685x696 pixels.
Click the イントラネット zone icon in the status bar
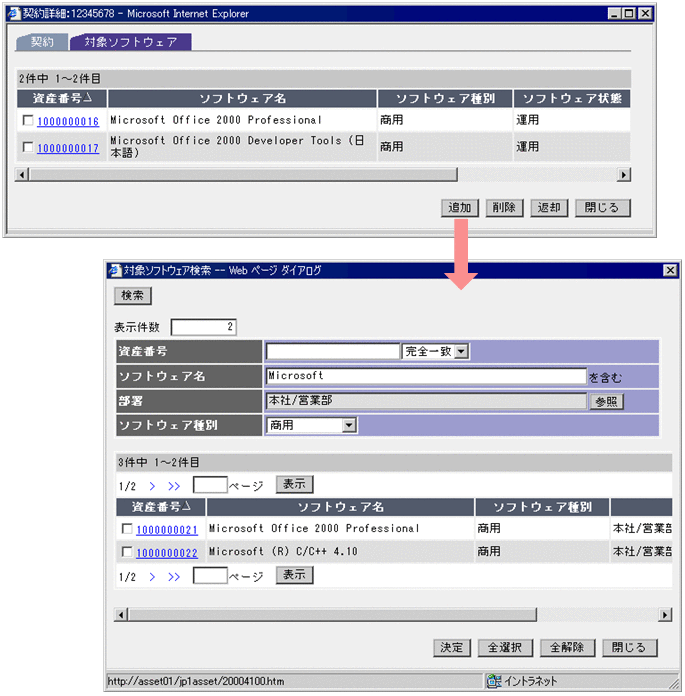click(494, 680)
